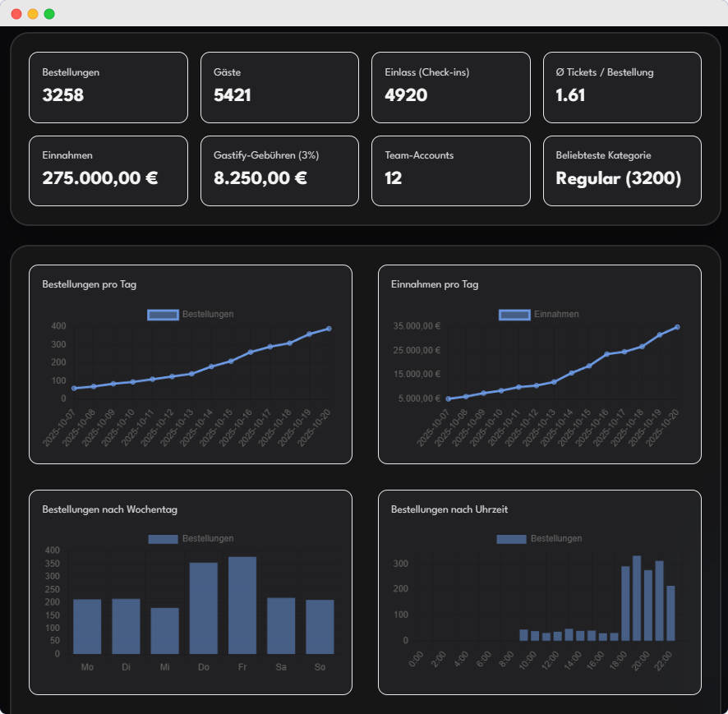This screenshot has width=728, height=714.
Task: Click the Einlass (Check-ins) card
Action: click(x=450, y=87)
